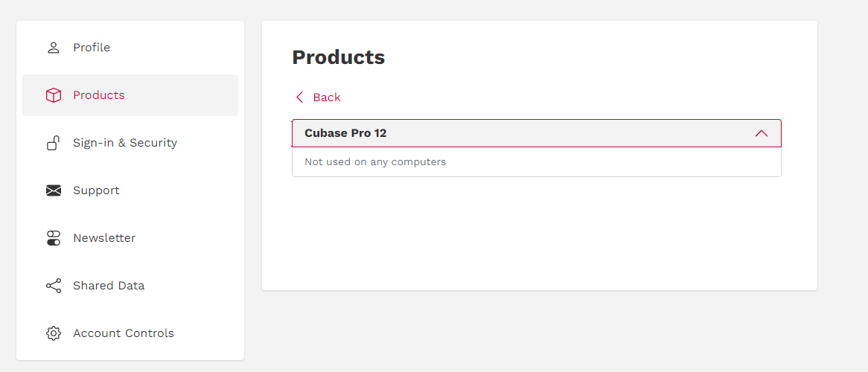Click the Sign-in & Security padlock icon
The image size is (868, 372).
pyautogui.click(x=53, y=143)
